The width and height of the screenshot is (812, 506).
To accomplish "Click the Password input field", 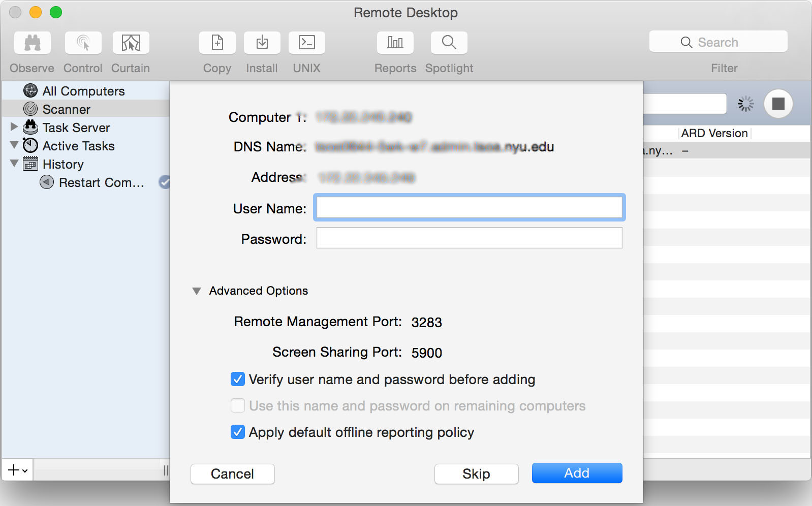I will pos(469,238).
